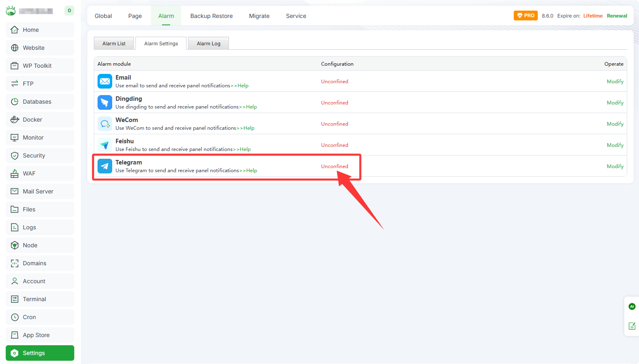
Task: Switch to the Global tab
Action: click(103, 16)
